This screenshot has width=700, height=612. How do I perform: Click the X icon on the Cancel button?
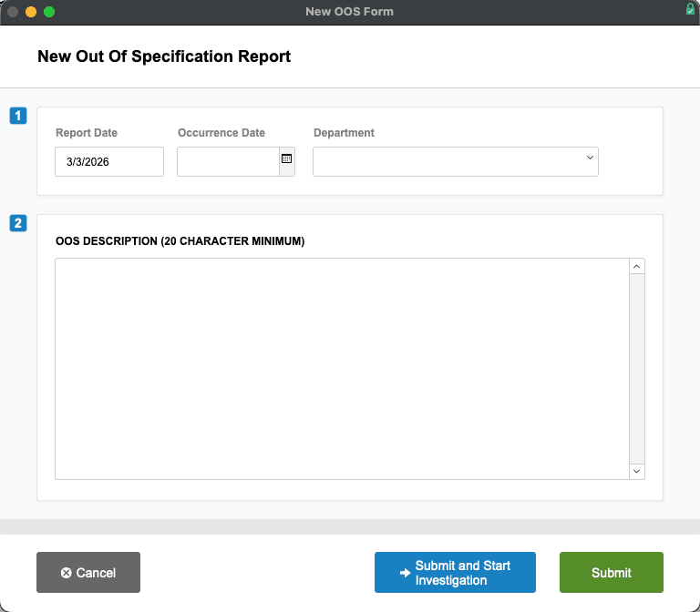(66, 573)
